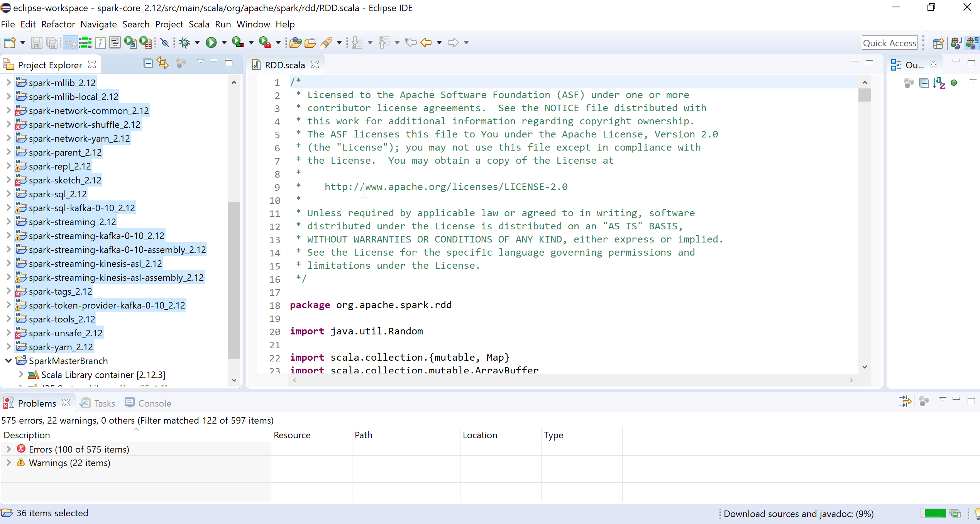Expand the Errors group in Problems view
This screenshot has height=524, width=980.
pyautogui.click(x=8, y=449)
